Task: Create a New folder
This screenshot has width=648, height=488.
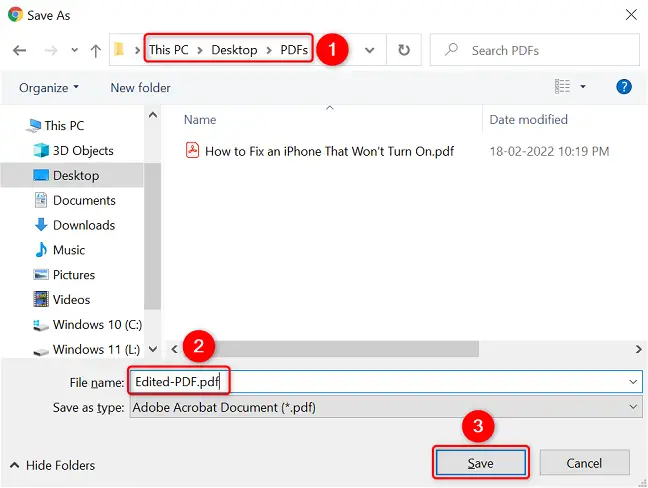Action: tap(141, 88)
